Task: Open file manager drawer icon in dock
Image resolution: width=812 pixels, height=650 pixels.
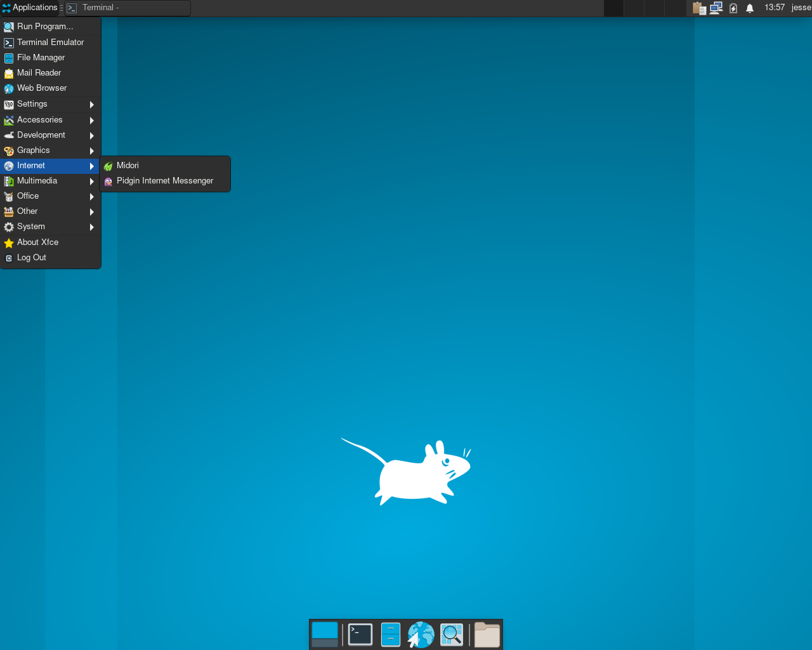Action: (391, 634)
